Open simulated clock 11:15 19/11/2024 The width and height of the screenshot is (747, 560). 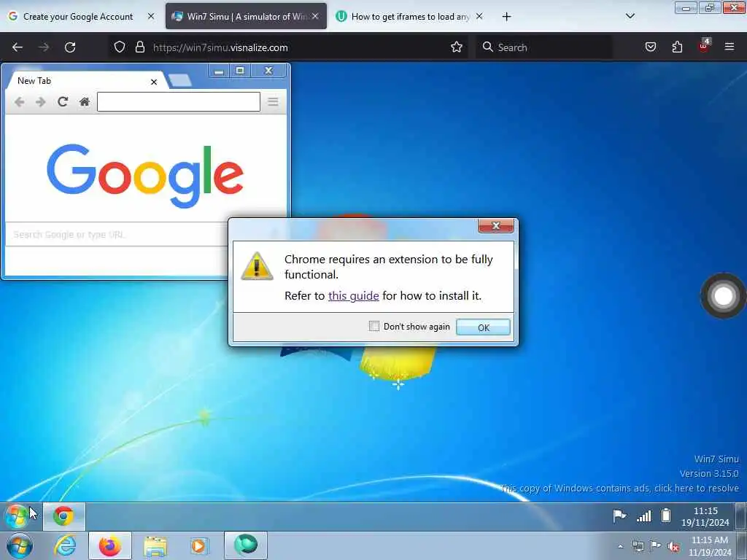[705, 517]
